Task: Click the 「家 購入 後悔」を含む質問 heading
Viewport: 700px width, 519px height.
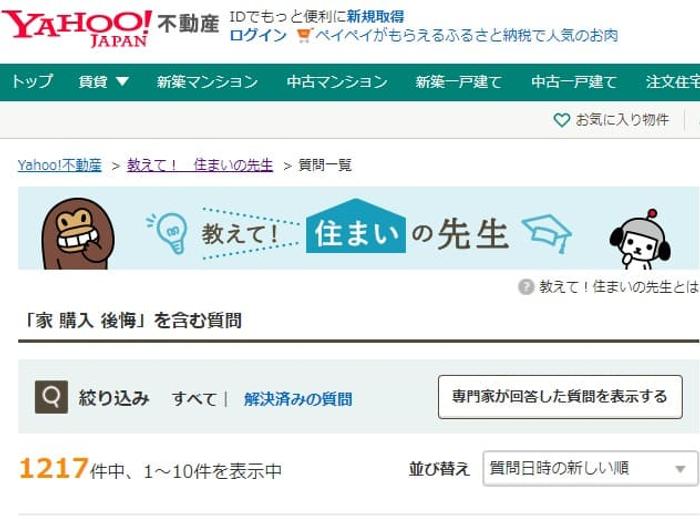Action: (133, 320)
